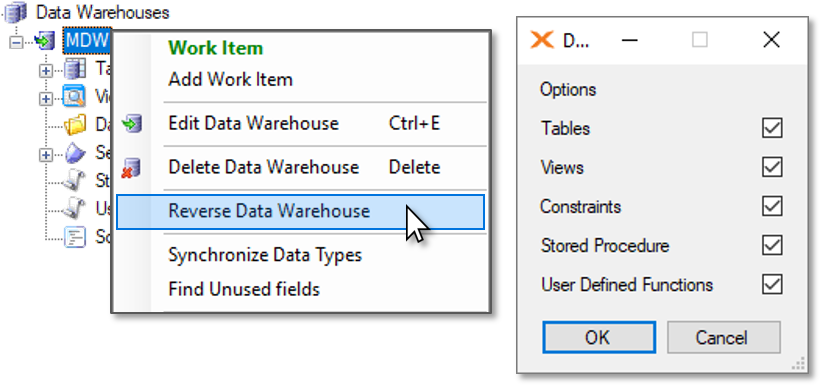Select Synchronize Data Types menu entry
Screen dimensions: 822x386
pyautogui.click(x=265, y=255)
